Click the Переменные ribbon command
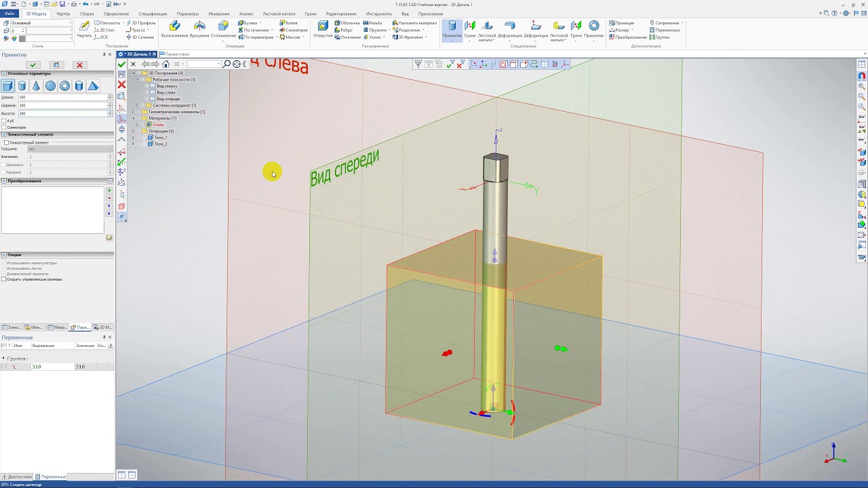 (x=665, y=30)
